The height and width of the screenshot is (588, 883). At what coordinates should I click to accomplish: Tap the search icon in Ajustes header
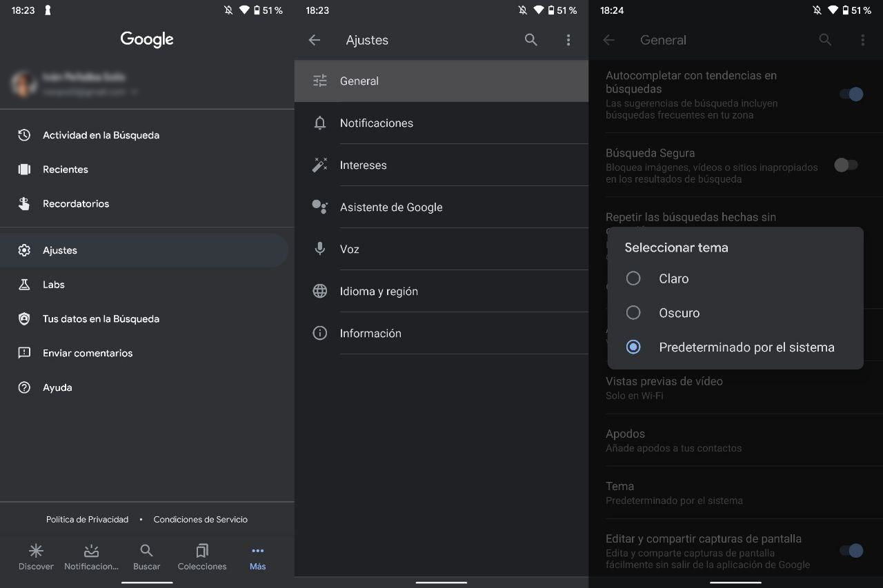click(531, 40)
